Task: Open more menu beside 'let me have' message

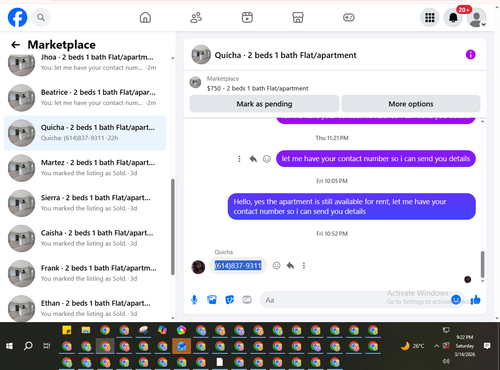Action: click(x=239, y=159)
